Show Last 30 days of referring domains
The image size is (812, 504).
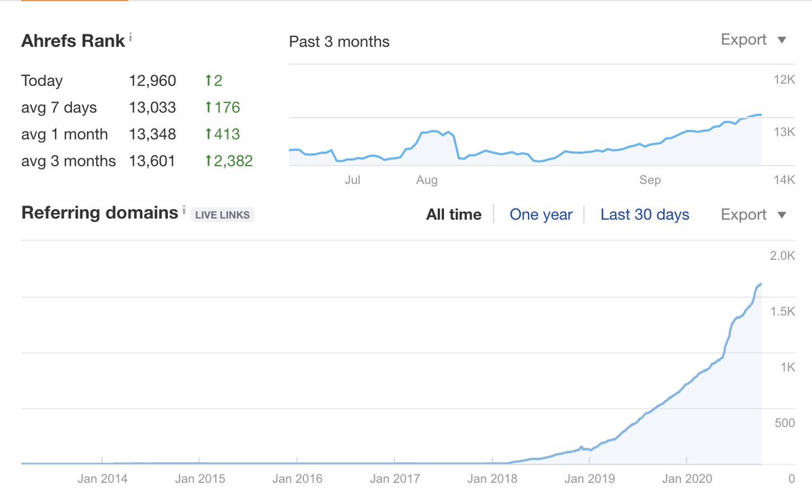(x=644, y=214)
